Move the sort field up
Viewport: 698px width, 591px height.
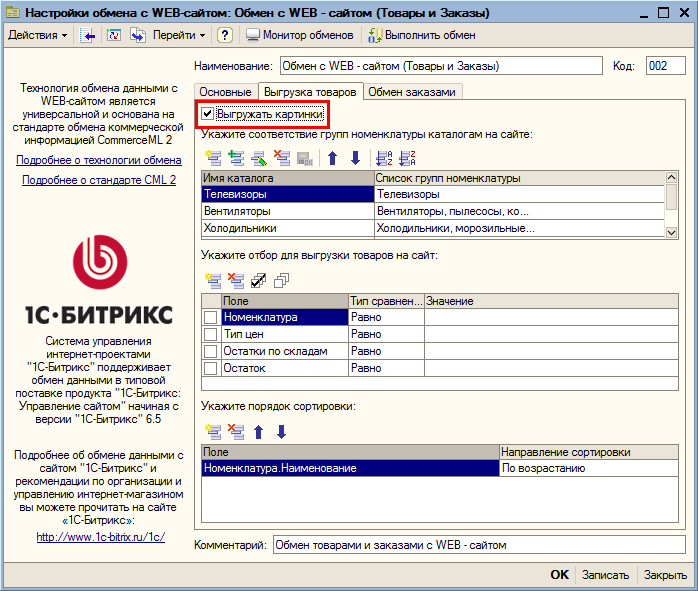click(259, 432)
